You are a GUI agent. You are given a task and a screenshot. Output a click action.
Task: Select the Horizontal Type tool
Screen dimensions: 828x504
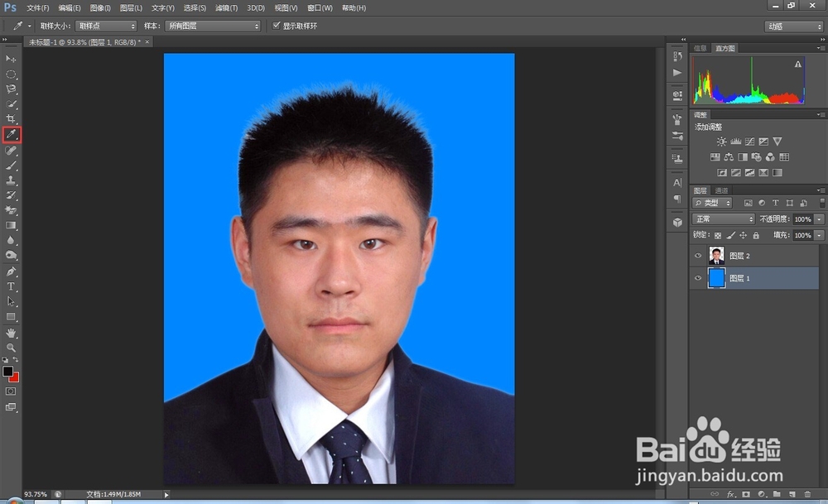click(x=11, y=286)
